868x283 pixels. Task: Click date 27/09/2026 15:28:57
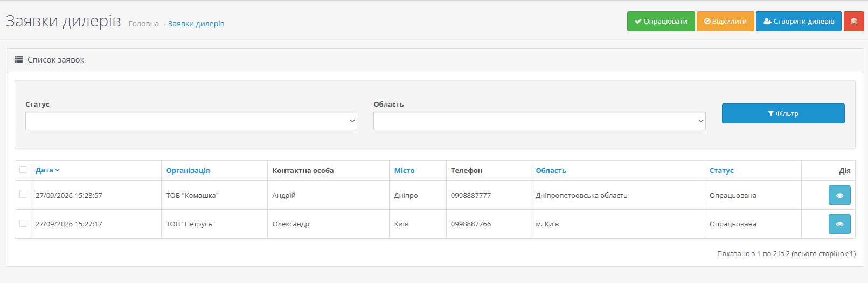[x=69, y=195]
